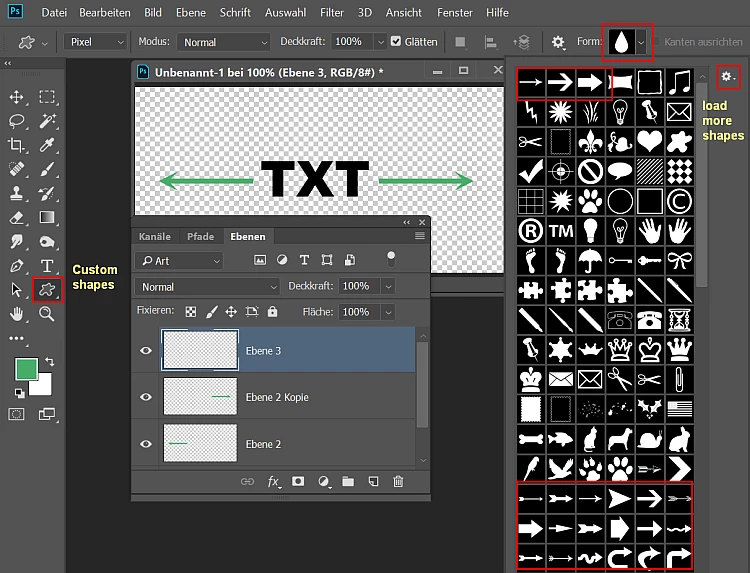750x573 pixels.
Task: Open the Modus Normal dropdown
Action: pyautogui.click(x=223, y=42)
